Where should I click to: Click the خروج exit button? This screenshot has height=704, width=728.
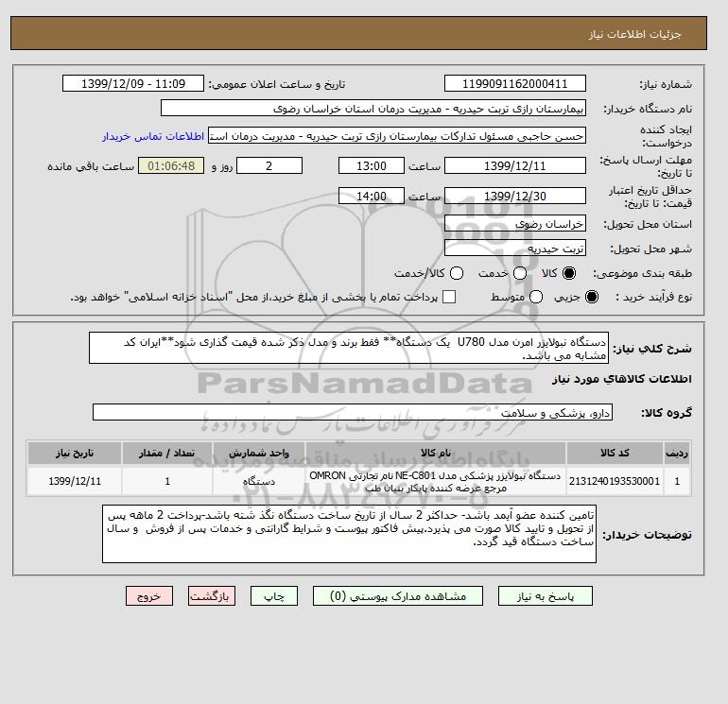pyautogui.click(x=149, y=596)
